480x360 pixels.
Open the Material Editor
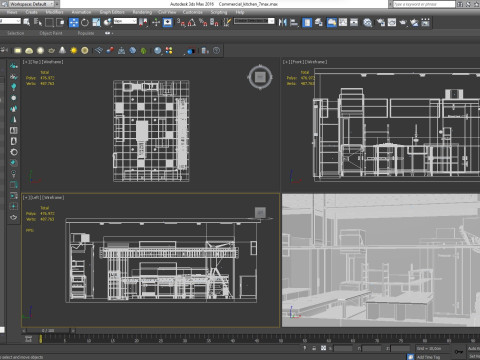click(x=368, y=23)
